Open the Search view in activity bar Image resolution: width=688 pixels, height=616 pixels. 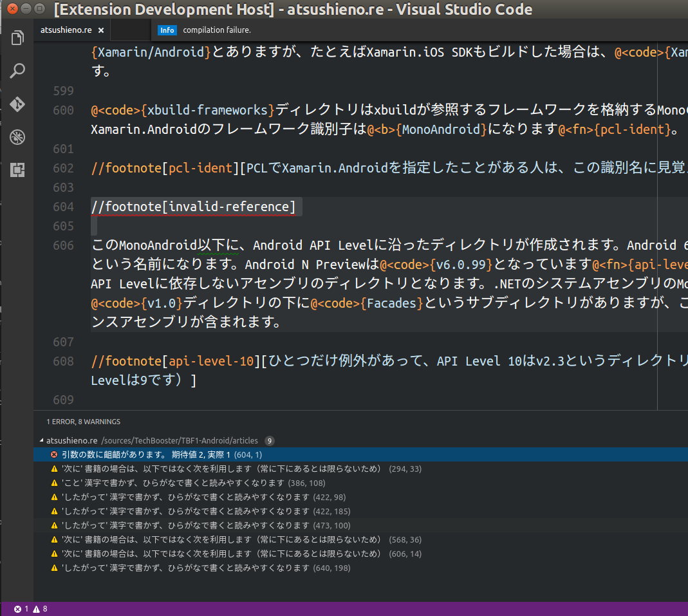[17, 71]
